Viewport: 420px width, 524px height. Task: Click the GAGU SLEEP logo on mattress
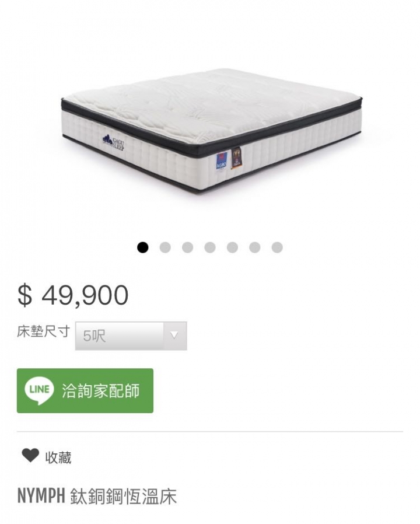point(113,143)
